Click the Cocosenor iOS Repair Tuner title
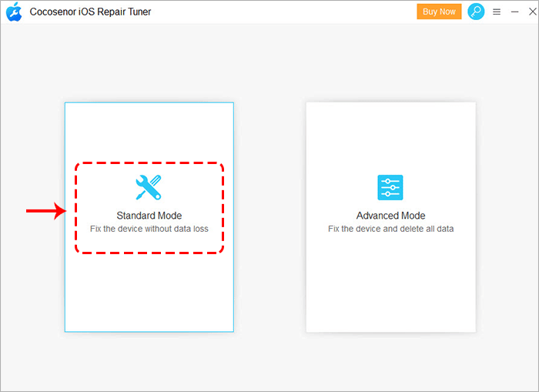The width and height of the screenshot is (539, 392). click(90, 12)
